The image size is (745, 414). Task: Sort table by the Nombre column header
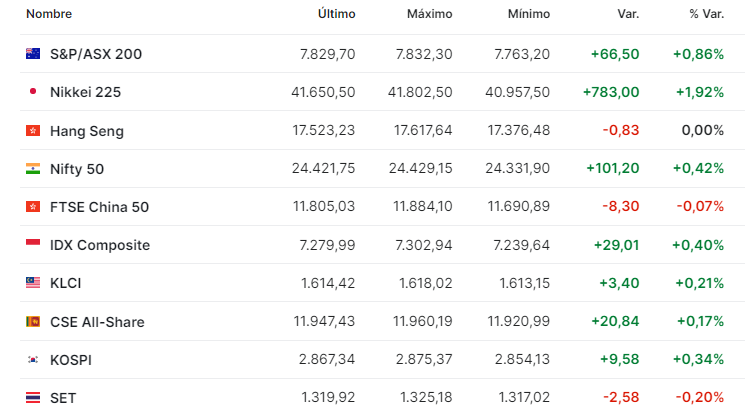[49, 14]
